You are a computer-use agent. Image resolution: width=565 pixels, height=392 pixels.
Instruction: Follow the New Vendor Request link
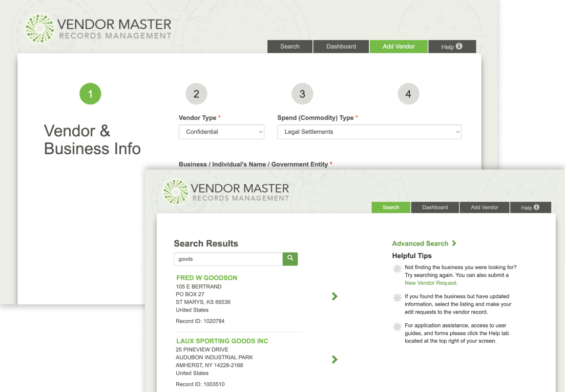(x=431, y=283)
